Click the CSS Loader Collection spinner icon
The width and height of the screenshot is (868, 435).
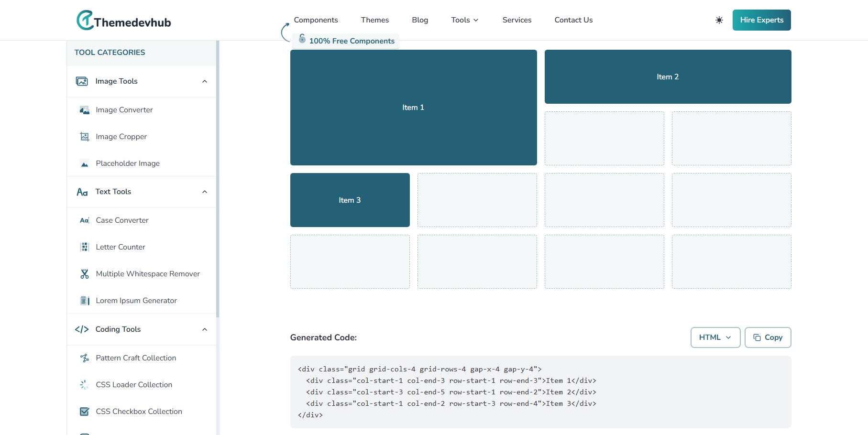point(85,385)
